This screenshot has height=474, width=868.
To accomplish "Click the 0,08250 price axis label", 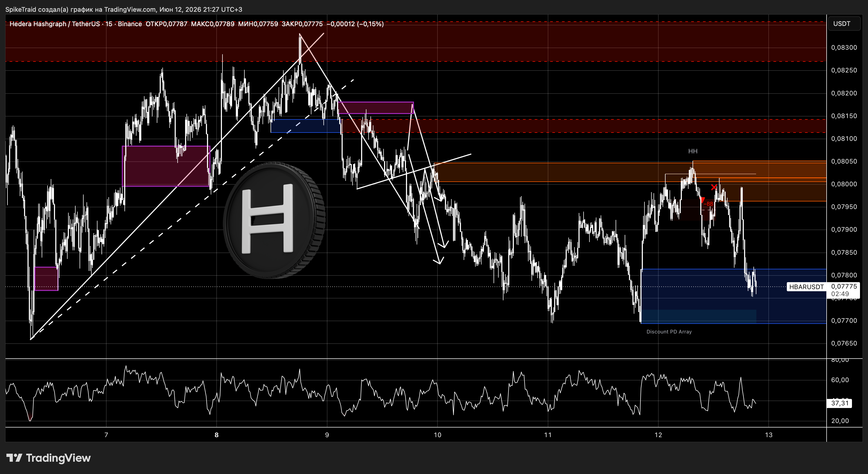I will coord(844,71).
